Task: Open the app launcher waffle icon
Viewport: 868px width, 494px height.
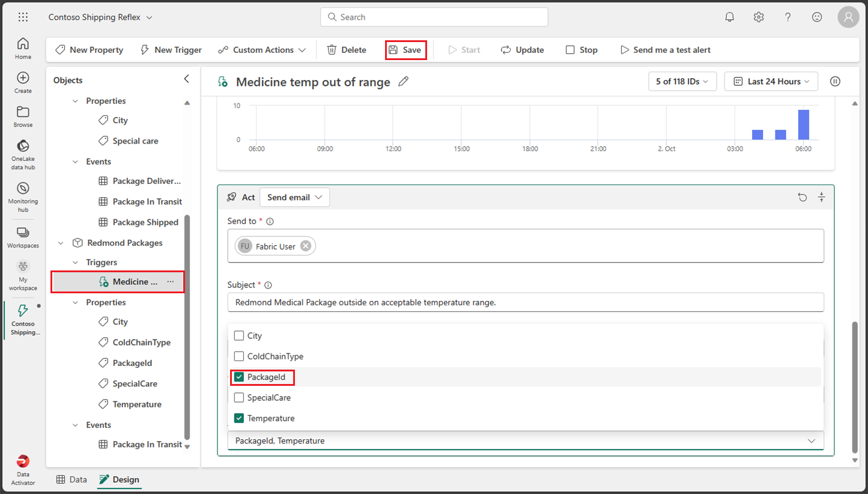Action: point(23,17)
